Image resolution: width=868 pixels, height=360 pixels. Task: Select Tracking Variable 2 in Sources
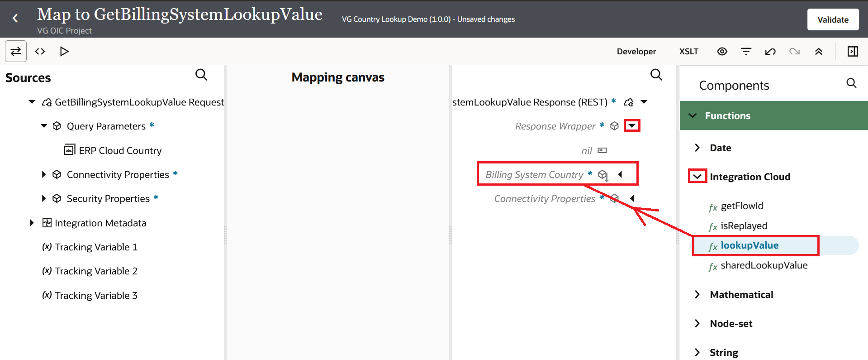pos(96,271)
